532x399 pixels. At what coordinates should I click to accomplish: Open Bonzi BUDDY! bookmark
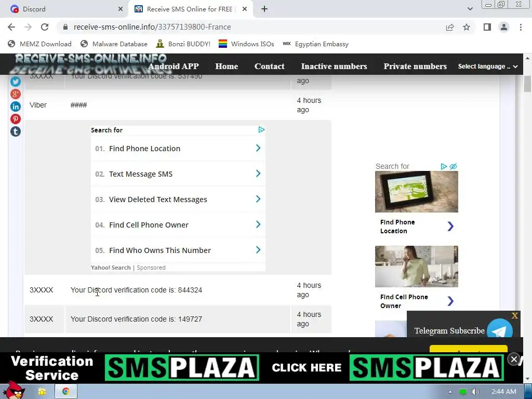point(183,44)
